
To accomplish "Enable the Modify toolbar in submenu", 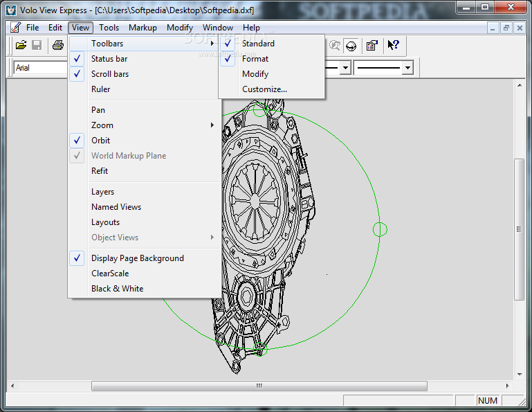I will pyautogui.click(x=271, y=74).
